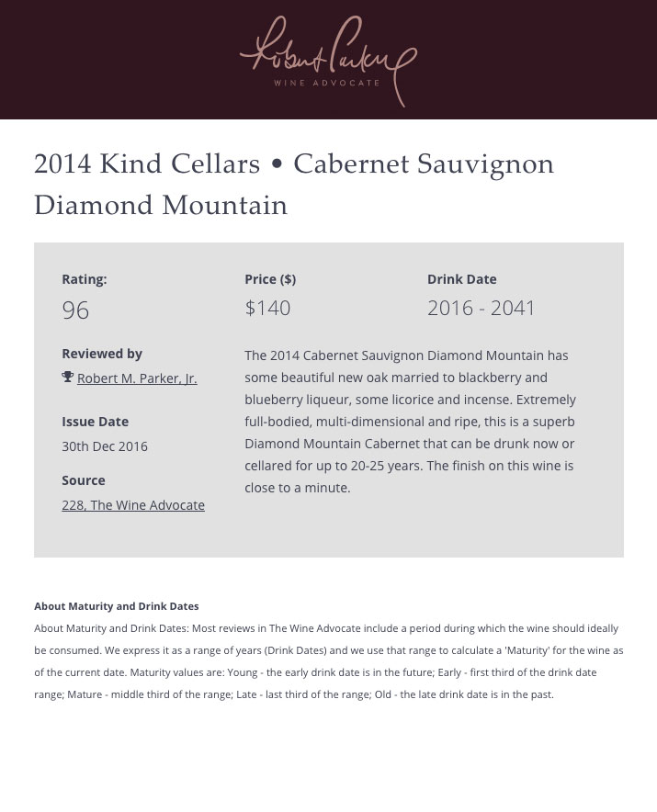Click the trophy icon beside reviewer name
Screen dimensions: 657x812
point(67,377)
